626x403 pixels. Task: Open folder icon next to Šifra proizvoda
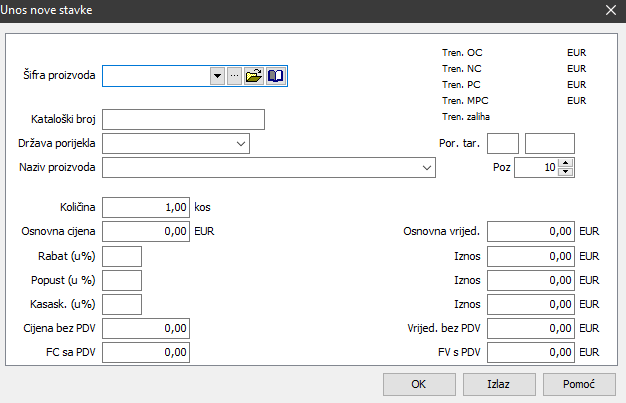254,76
